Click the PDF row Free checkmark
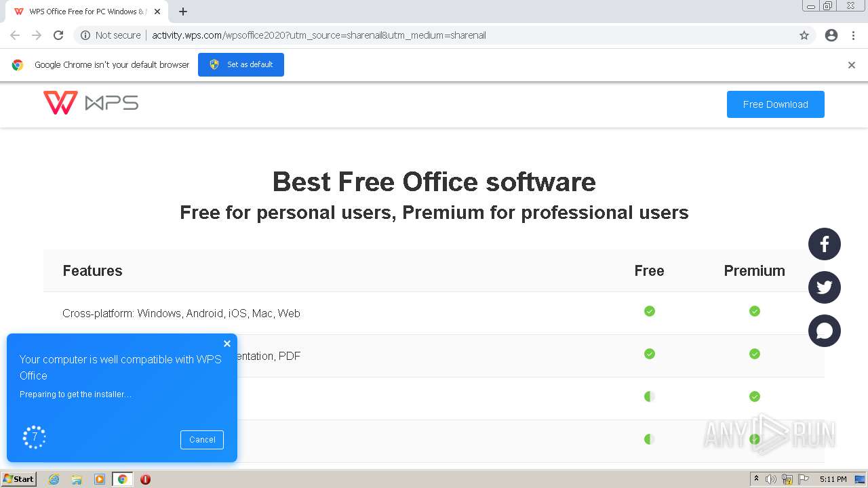The height and width of the screenshot is (488, 868). pyautogui.click(x=650, y=354)
